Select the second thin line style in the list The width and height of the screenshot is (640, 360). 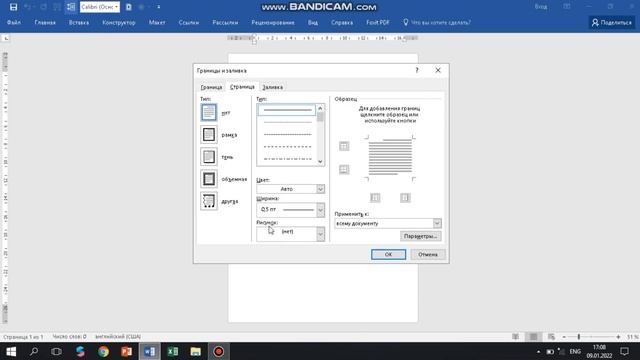(x=287, y=122)
